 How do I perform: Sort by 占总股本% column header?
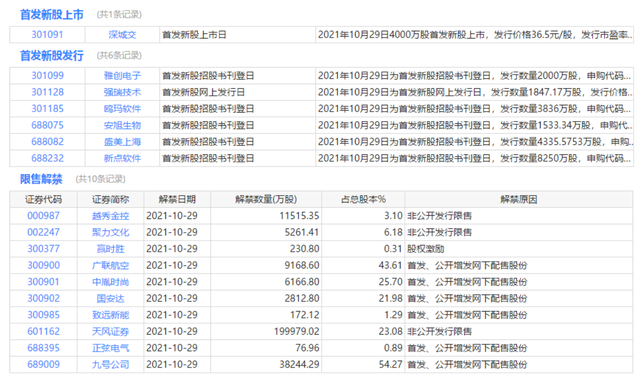363,199
